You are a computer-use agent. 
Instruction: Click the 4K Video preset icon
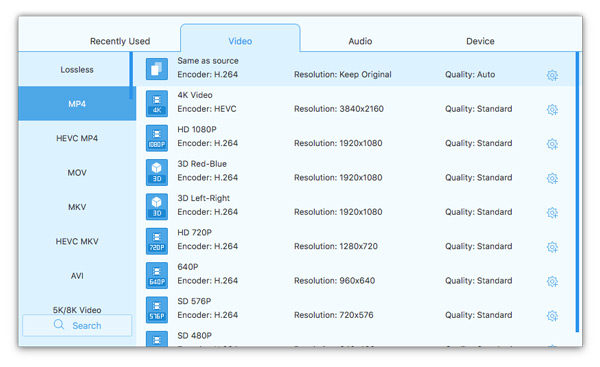tap(157, 103)
